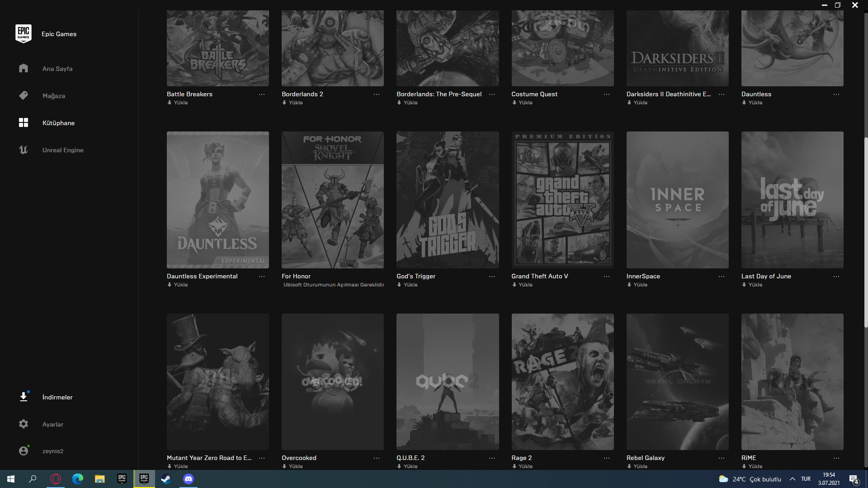The width and height of the screenshot is (868, 488).
Task: Open more options for Grand Theft Auto V
Action: click(607, 277)
